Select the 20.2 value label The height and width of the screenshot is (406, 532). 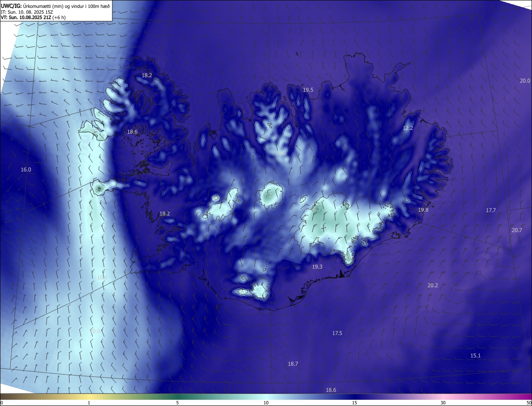click(433, 286)
